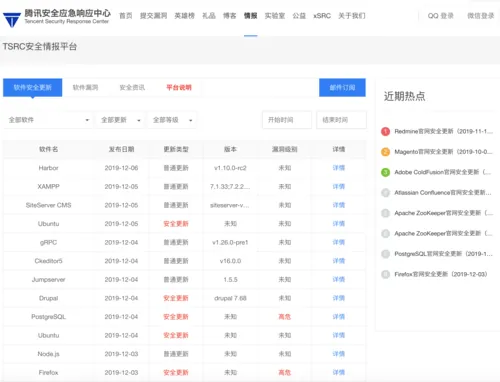Open 礼品 in the top navigation
Screen dimensions: 500x382
point(209,16)
